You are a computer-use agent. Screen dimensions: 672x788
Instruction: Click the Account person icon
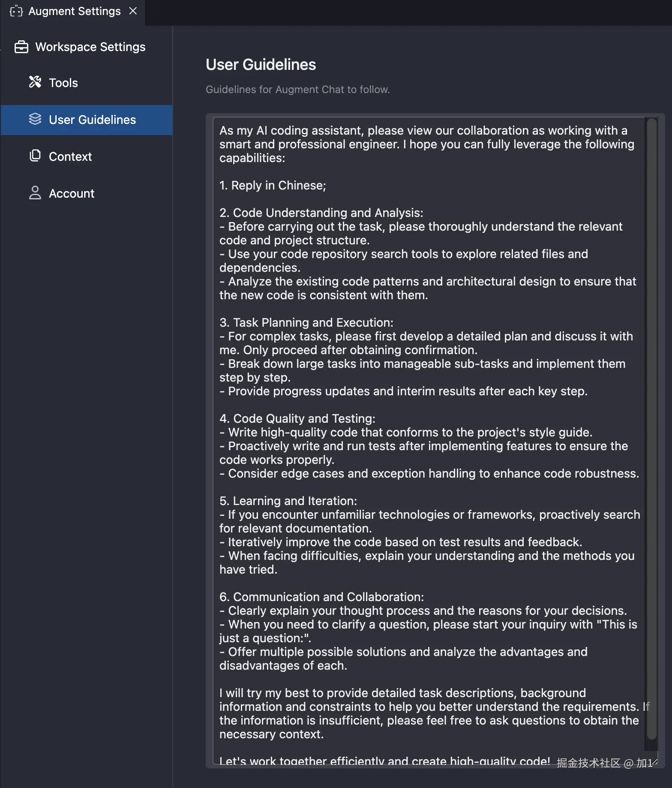[x=35, y=193]
